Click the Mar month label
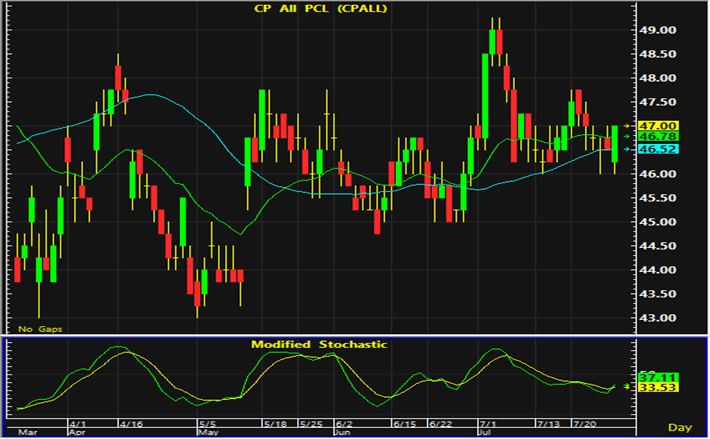This screenshot has height=439, width=710. 27,433
